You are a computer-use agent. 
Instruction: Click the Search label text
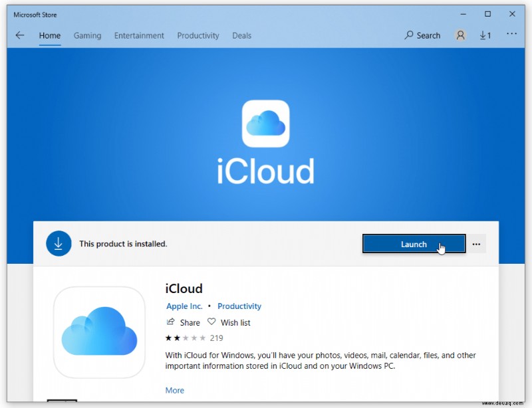pyautogui.click(x=428, y=36)
